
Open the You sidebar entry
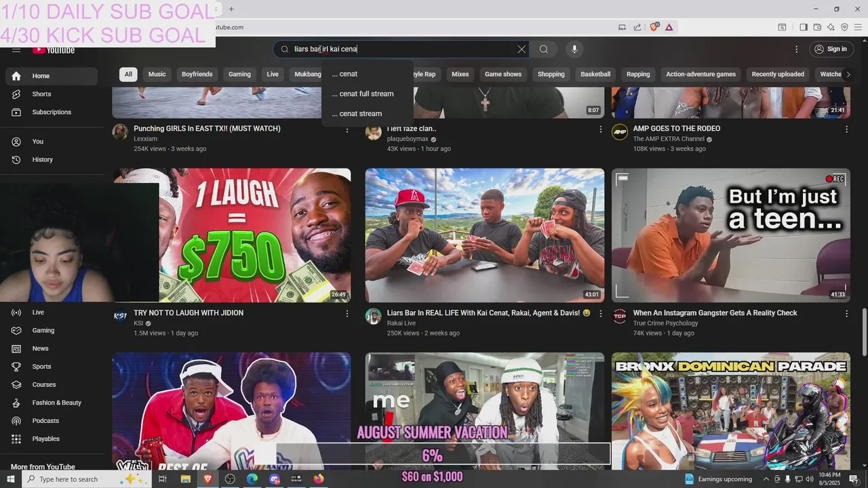(52, 142)
